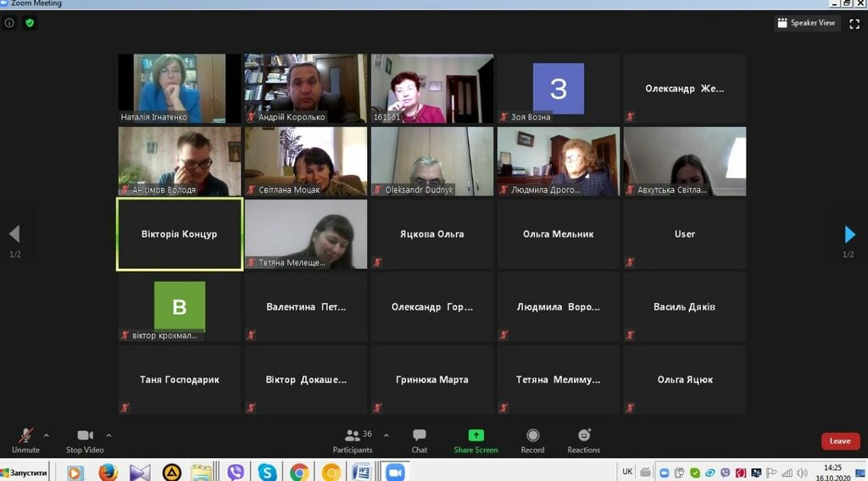Expand the arrow next to Participants

(387, 435)
